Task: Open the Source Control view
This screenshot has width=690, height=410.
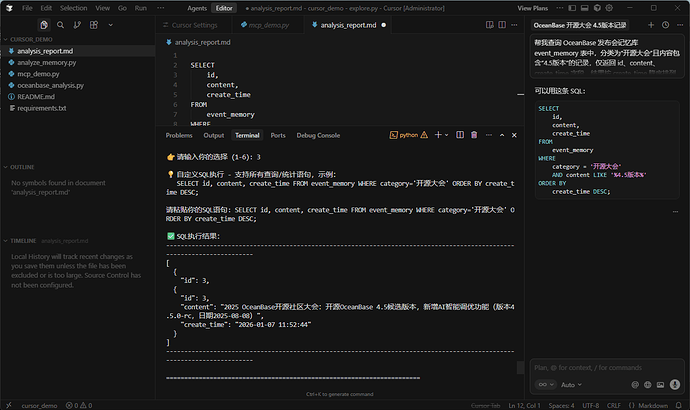Action: tap(78, 24)
